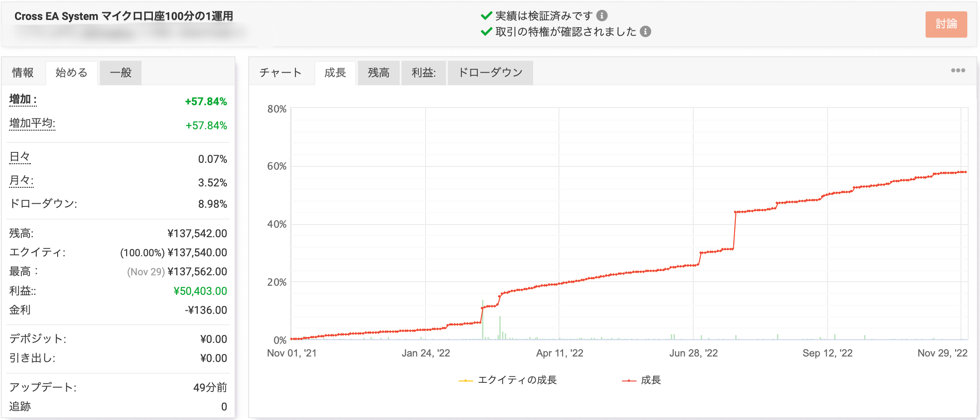Select the (100.00%) ¥137,540.00 equity value
This screenshot has height=420, width=980.
(x=173, y=253)
